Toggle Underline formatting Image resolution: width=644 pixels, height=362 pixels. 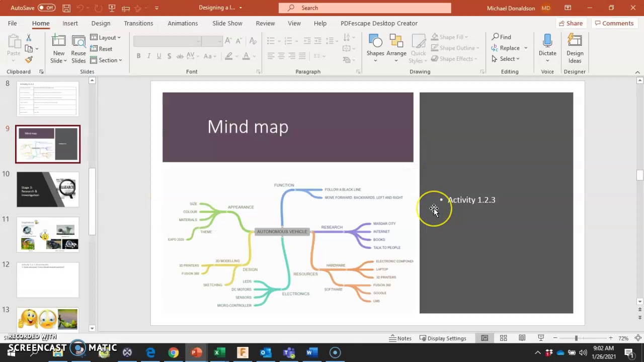pos(159,56)
